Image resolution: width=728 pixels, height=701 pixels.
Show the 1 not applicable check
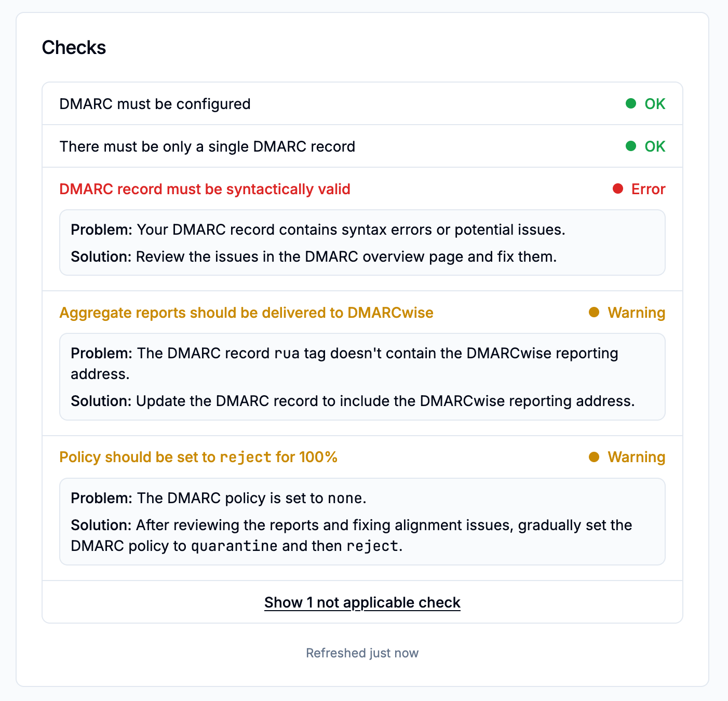click(x=362, y=602)
